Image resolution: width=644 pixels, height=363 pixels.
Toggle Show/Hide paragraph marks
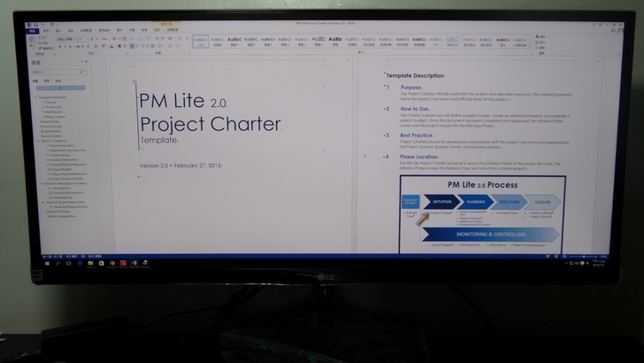[x=187, y=39]
